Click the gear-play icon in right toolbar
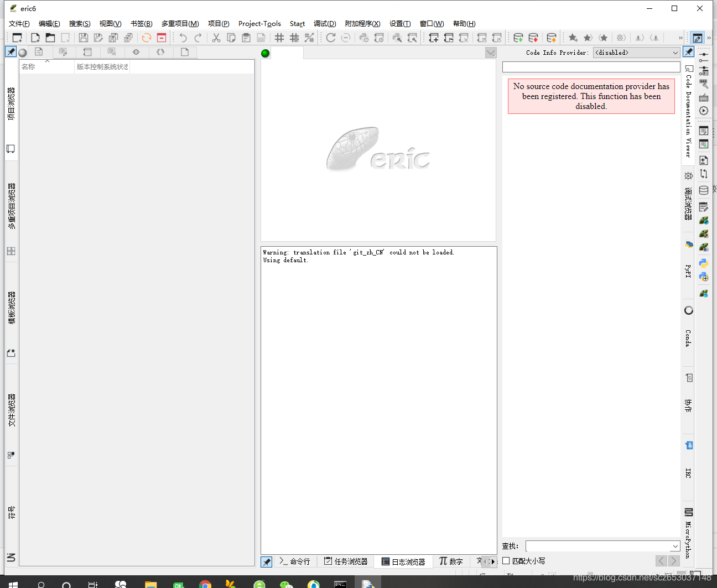Viewport: 717px width, 588px height. point(704,111)
